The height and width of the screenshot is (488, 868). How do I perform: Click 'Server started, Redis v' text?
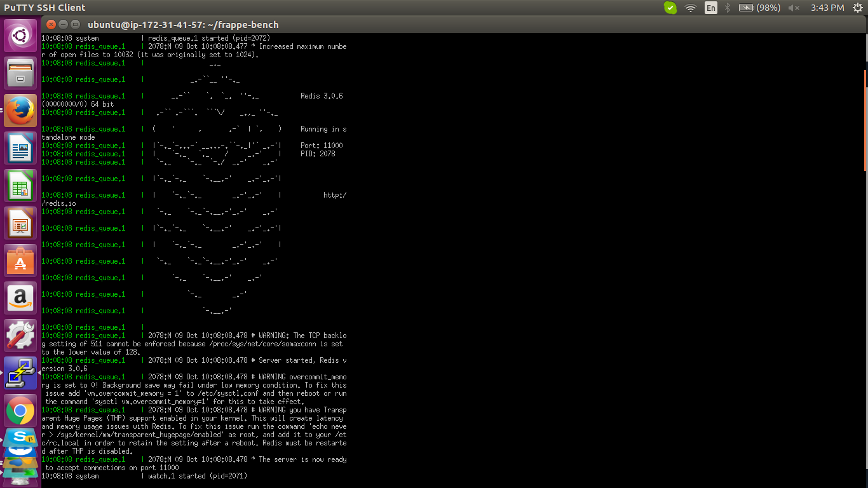tap(302, 360)
